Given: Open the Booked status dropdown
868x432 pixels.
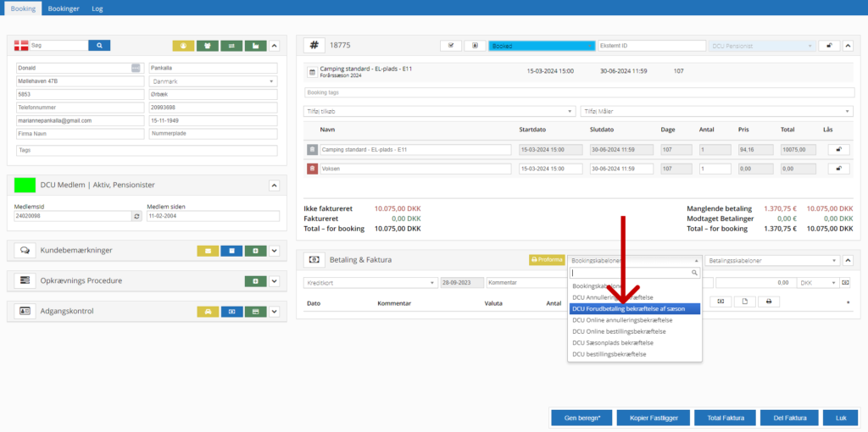Looking at the screenshot, I should tap(541, 45).
